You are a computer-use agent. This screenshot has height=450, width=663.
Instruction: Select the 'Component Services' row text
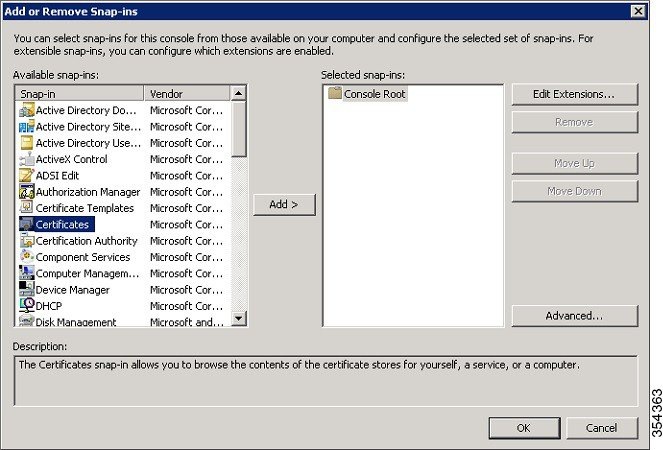83,258
